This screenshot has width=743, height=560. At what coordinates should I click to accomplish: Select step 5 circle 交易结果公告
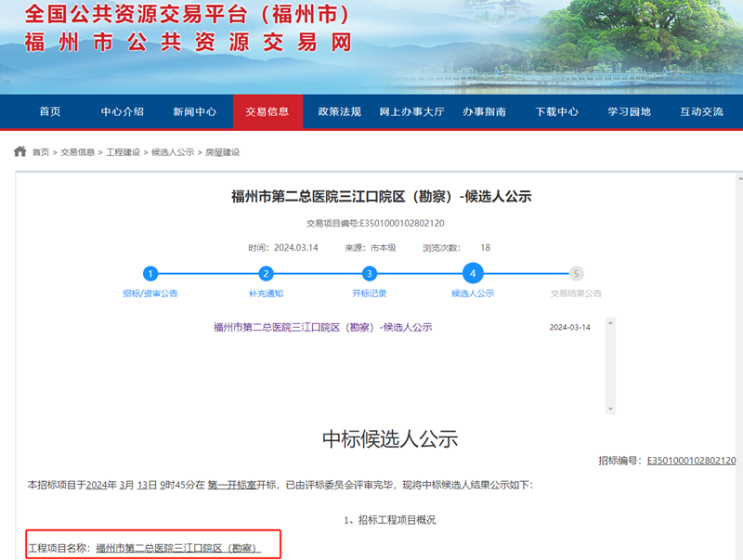click(577, 273)
